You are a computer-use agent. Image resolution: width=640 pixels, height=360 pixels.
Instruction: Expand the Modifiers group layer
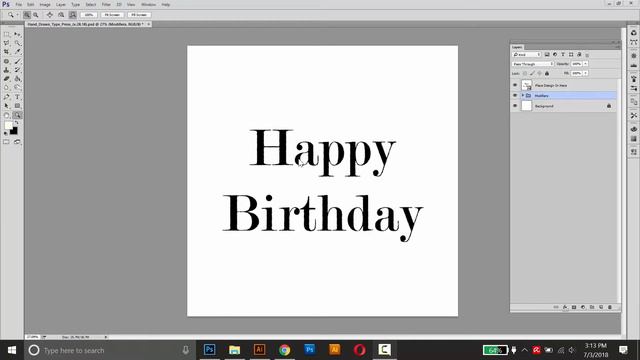pyautogui.click(x=523, y=96)
